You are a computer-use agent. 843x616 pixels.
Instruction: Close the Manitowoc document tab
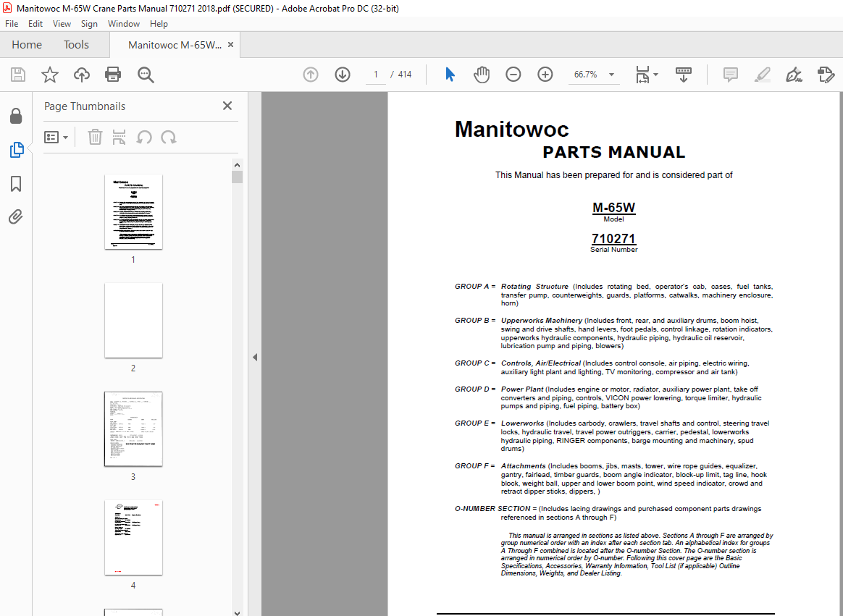230,45
